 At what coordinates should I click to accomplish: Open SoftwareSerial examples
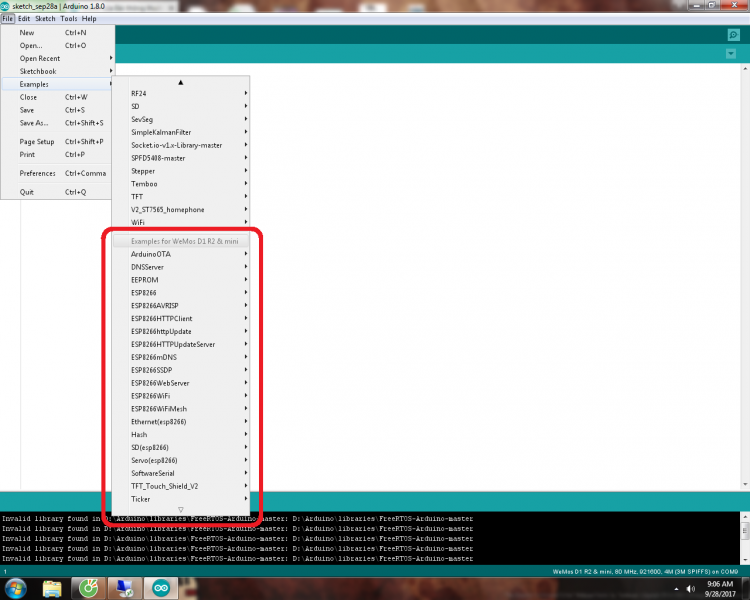tap(181, 474)
